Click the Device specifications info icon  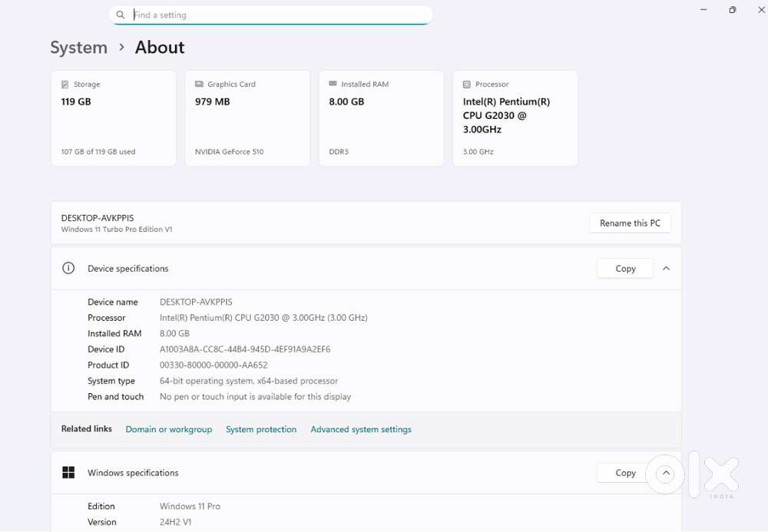pos(68,269)
